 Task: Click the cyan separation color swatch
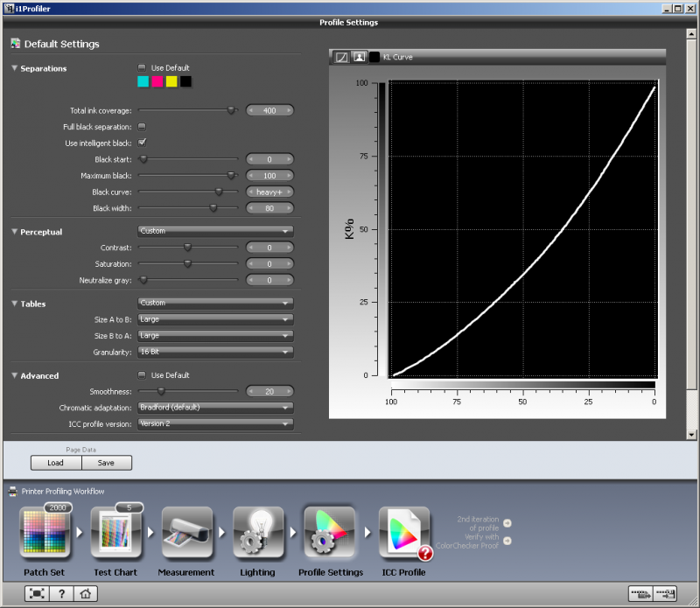pyautogui.click(x=143, y=82)
